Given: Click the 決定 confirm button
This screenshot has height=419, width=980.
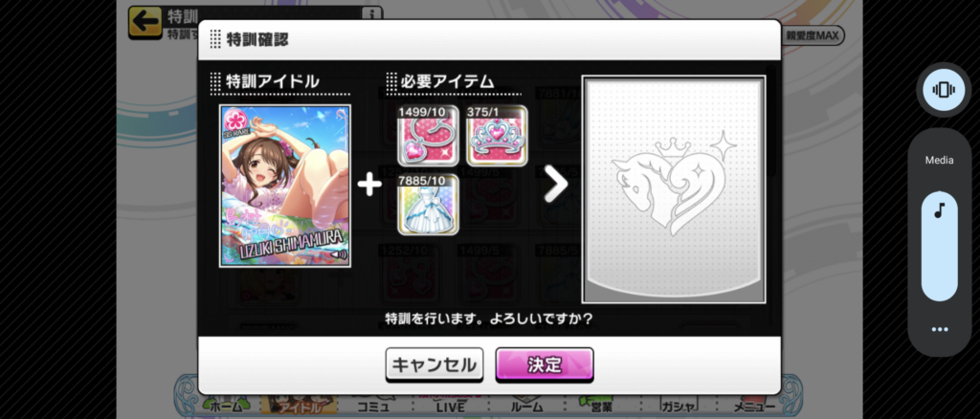Looking at the screenshot, I should point(545,364).
